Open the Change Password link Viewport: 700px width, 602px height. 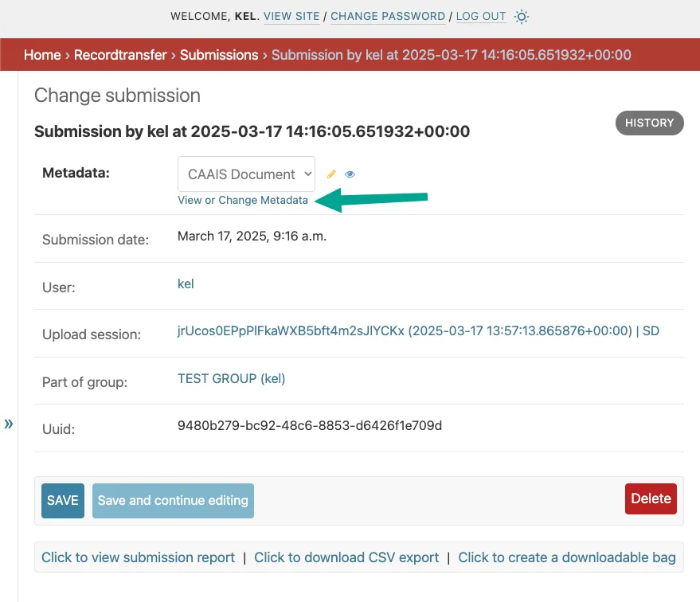[388, 17]
